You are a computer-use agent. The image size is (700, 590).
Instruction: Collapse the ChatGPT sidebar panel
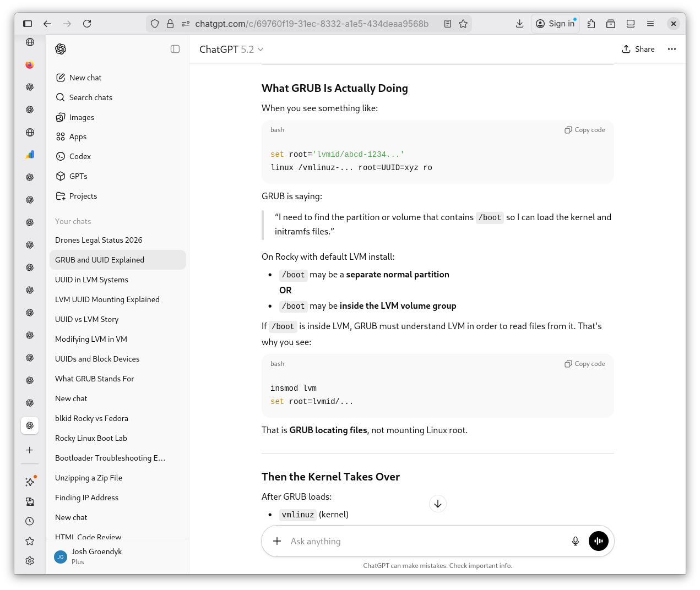coord(175,49)
